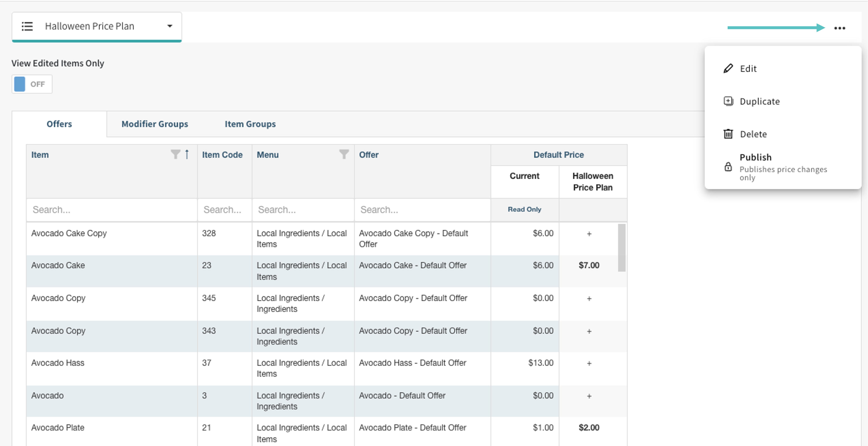Click the Publish lock icon
The height and width of the screenshot is (446, 868).
click(x=728, y=167)
